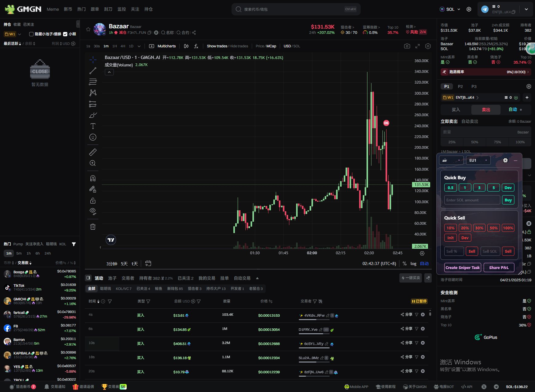Click the Share P&L button
Image resolution: width=535 pixels, height=392 pixels.
(499, 267)
